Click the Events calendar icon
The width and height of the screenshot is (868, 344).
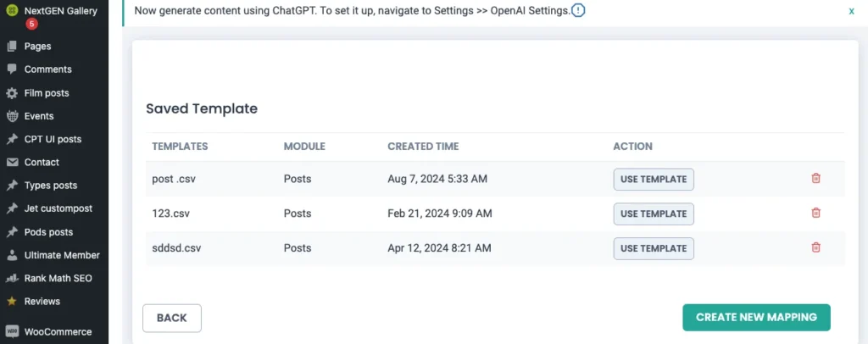pos(12,116)
